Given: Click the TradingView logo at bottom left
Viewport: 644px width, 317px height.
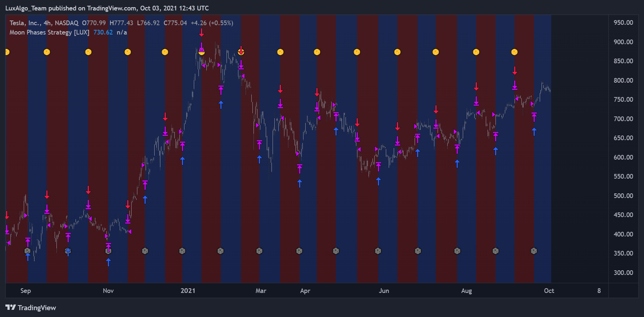Looking at the screenshot, I should pos(31,308).
